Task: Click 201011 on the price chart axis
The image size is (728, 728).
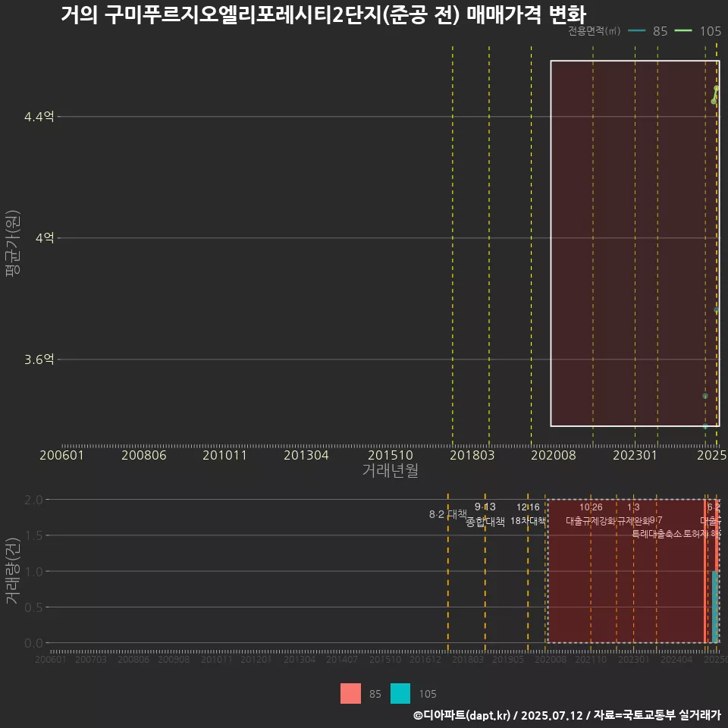Action: coord(224,455)
